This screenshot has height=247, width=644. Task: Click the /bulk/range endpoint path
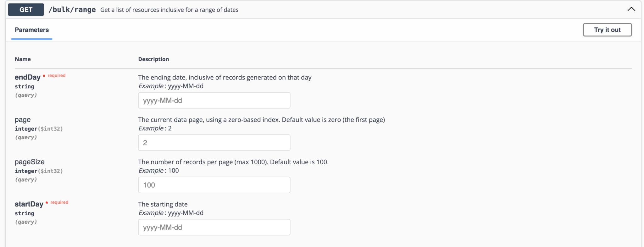tap(72, 10)
